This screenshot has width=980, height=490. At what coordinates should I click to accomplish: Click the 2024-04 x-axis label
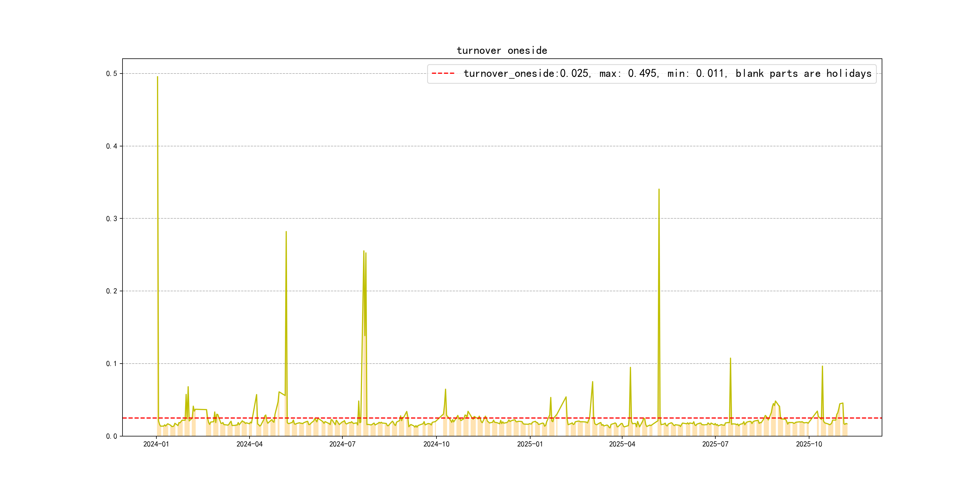point(249,444)
